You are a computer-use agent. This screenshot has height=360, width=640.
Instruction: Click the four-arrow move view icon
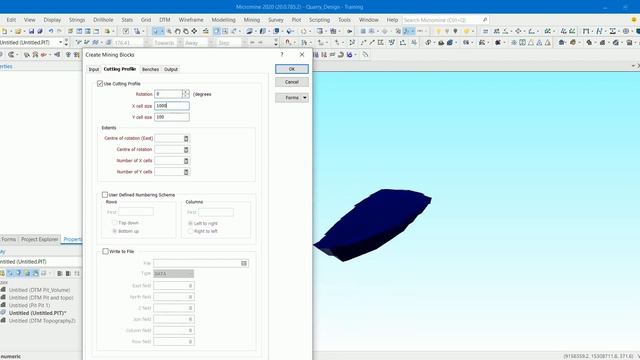pyautogui.click(x=194, y=31)
